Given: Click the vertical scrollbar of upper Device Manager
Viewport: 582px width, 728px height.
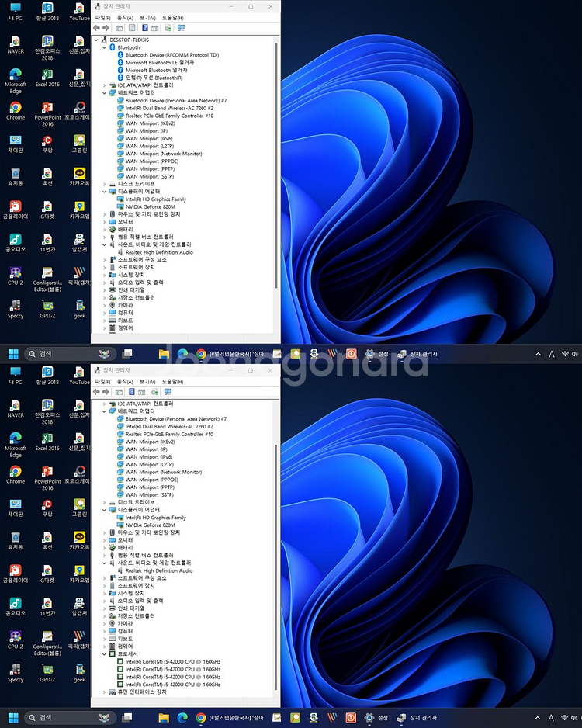Looking at the screenshot, I should click(276, 165).
